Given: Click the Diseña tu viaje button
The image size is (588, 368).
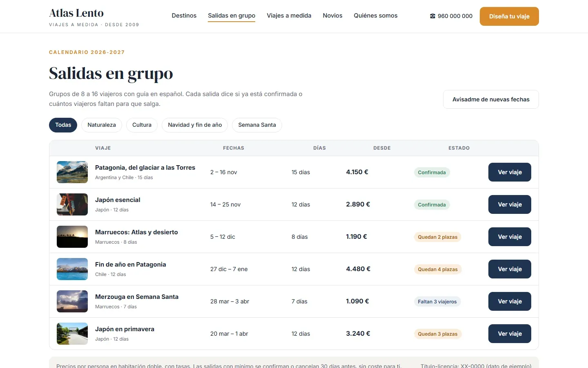Looking at the screenshot, I should click(x=509, y=16).
